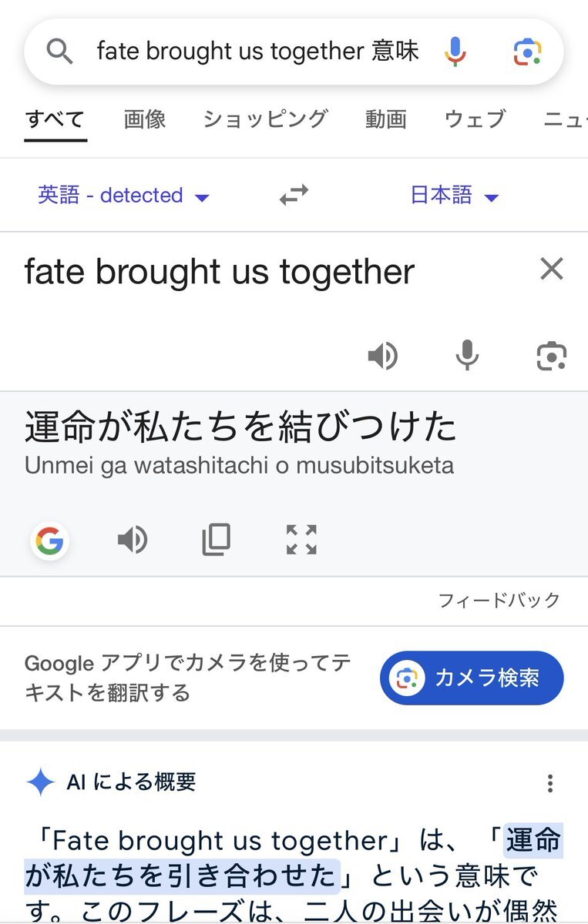The width and height of the screenshot is (588, 924).
Task: Open the 英語 - detected source language dropdown
Action: [124, 196]
